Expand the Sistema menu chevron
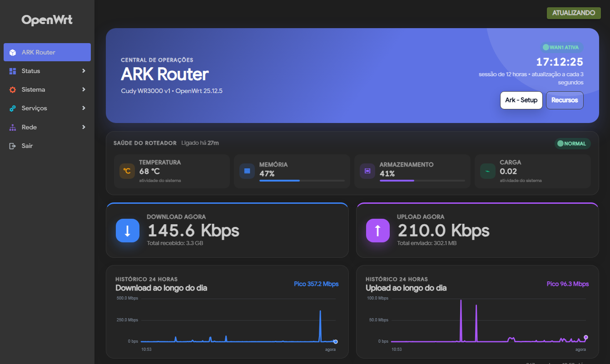This screenshot has width=610, height=364. [84, 89]
